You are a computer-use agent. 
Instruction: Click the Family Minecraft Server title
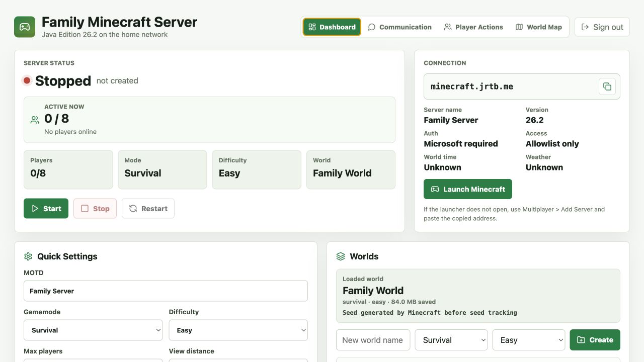[x=119, y=22]
